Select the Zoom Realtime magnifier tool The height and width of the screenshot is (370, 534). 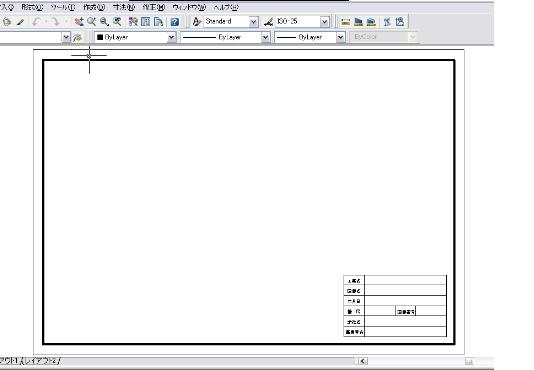pos(91,22)
